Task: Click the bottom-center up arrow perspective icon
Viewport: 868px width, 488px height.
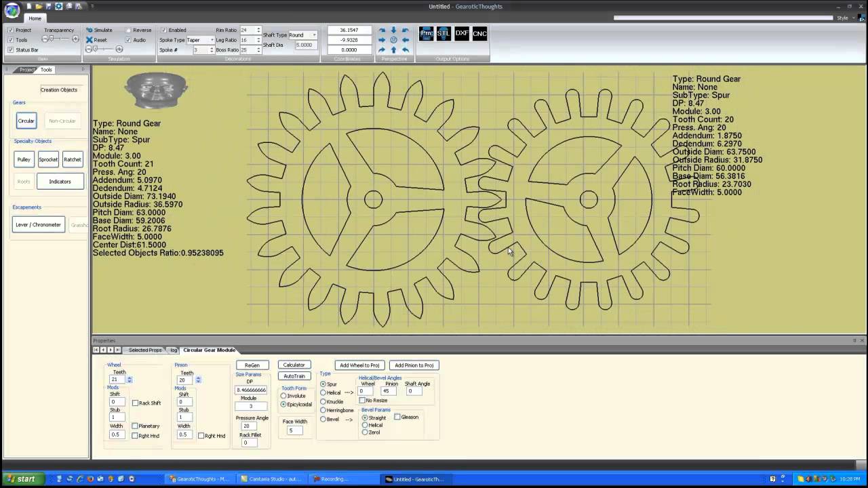Action: pyautogui.click(x=393, y=49)
